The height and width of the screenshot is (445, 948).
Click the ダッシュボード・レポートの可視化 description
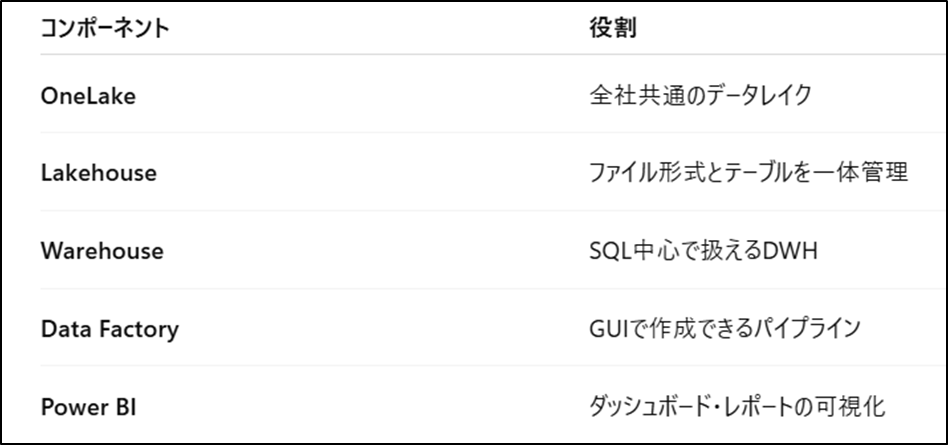click(x=737, y=407)
